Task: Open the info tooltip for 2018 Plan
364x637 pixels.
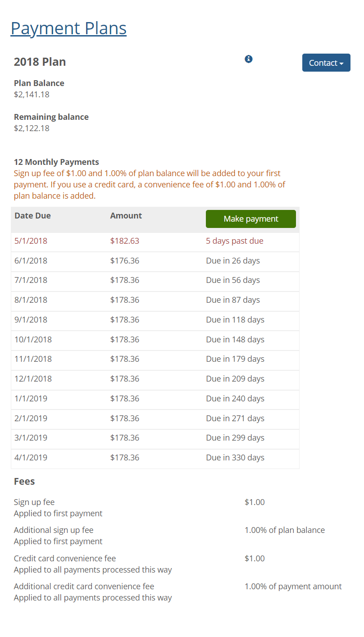Action: coord(248,59)
